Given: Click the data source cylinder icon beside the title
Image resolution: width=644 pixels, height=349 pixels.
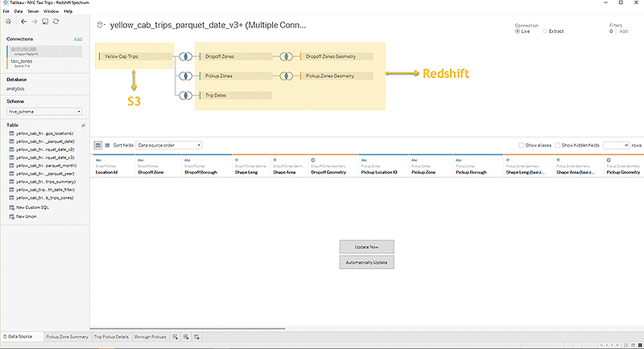Looking at the screenshot, I should [99, 25].
